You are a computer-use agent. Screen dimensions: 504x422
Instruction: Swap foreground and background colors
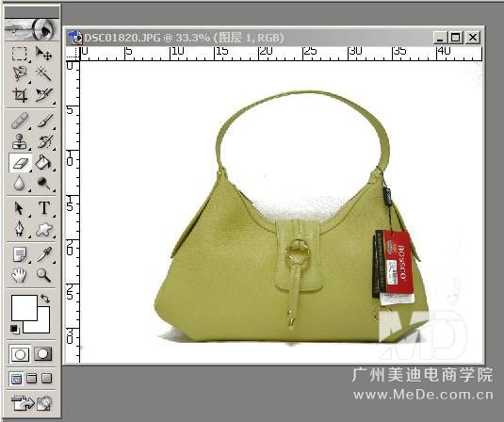pyautogui.click(x=45, y=299)
